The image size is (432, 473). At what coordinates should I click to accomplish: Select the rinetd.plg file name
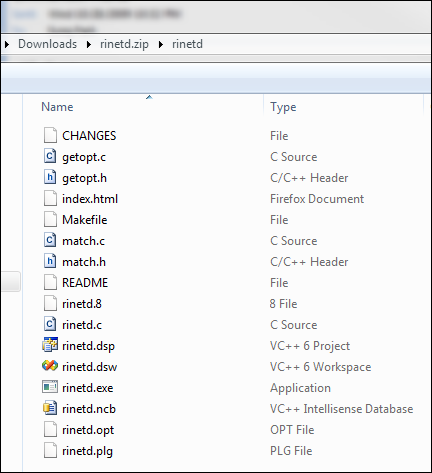click(87, 451)
